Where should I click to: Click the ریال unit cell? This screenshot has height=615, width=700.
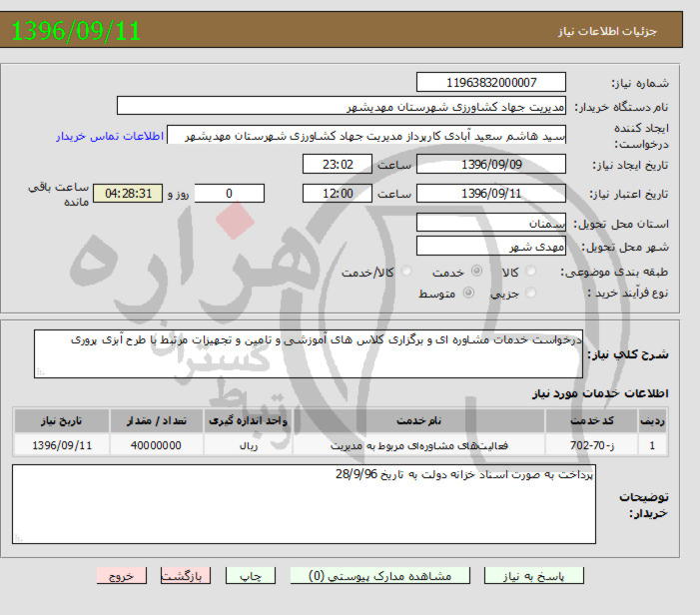(x=248, y=445)
